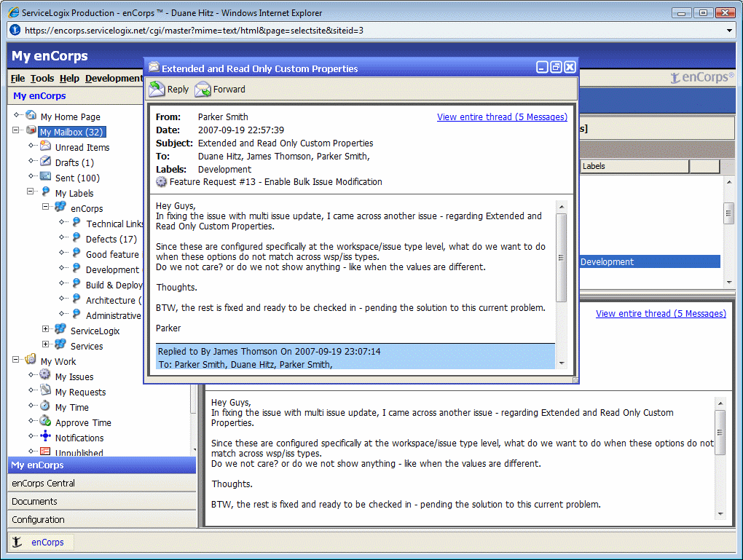Click the Technical Links label icon
Viewport: 743px width, 560px height.
76,222
